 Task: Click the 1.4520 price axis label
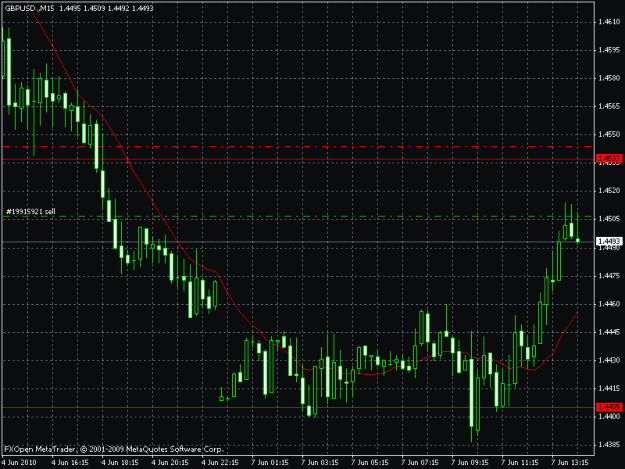click(x=609, y=191)
